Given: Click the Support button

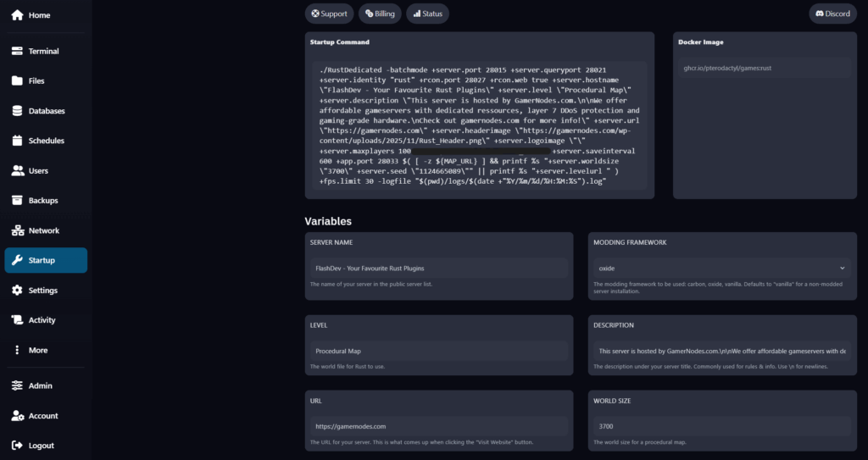Looking at the screenshot, I should click(x=329, y=14).
